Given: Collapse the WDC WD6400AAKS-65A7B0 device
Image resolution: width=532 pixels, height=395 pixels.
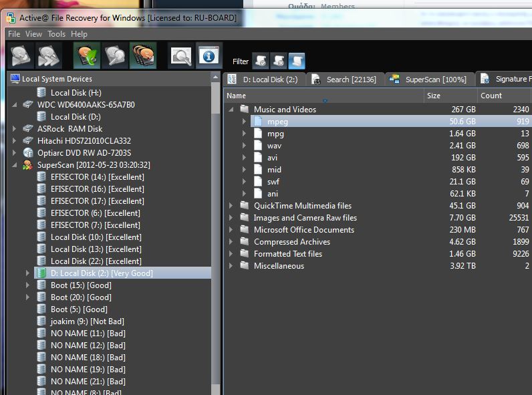Looking at the screenshot, I should 14,105.
